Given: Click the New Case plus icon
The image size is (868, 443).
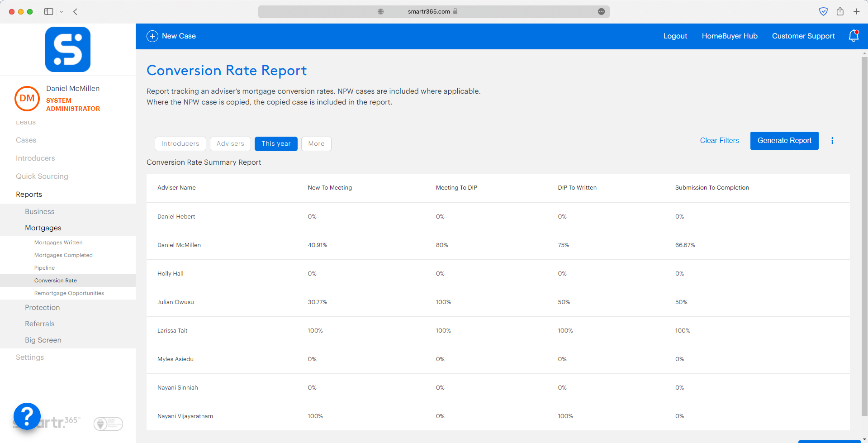Looking at the screenshot, I should pyautogui.click(x=152, y=36).
